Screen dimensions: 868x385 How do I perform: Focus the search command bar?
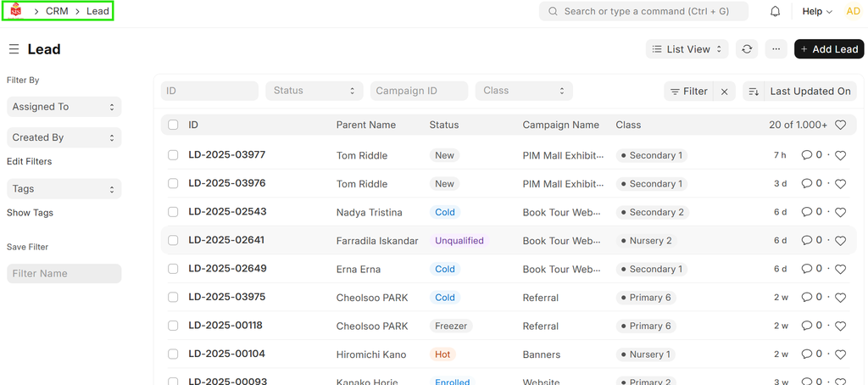tap(643, 11)
